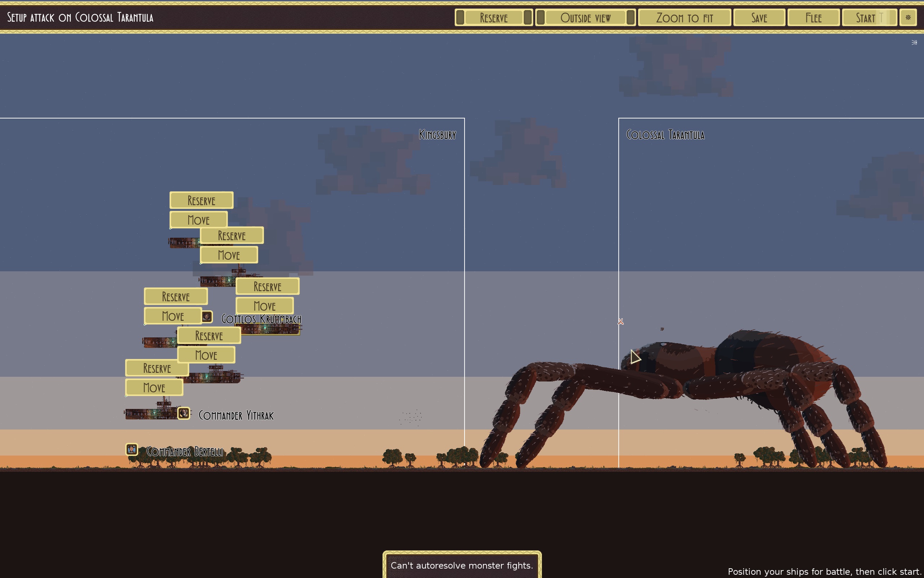
Task: Click the topmost Move button in the fleet
Action: pos(199,220)
